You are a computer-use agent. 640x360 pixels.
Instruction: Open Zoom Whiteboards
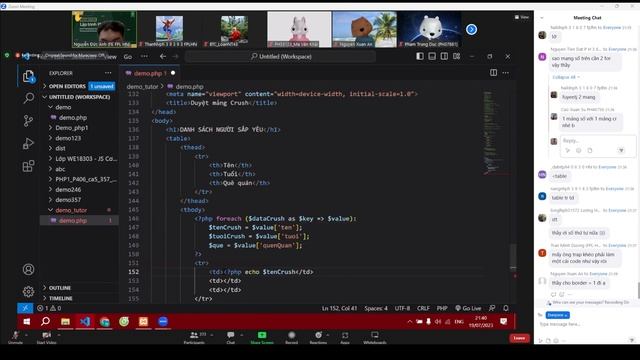click(374, 337)
